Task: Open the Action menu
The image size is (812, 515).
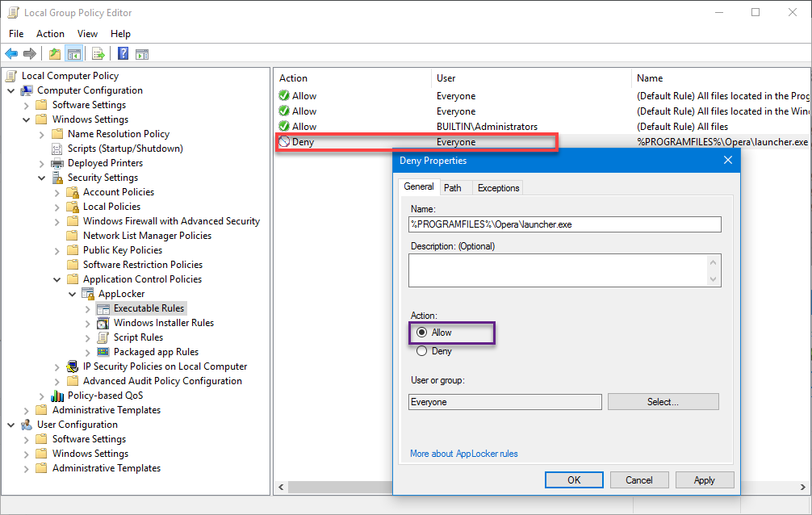Action: (50, 34)
